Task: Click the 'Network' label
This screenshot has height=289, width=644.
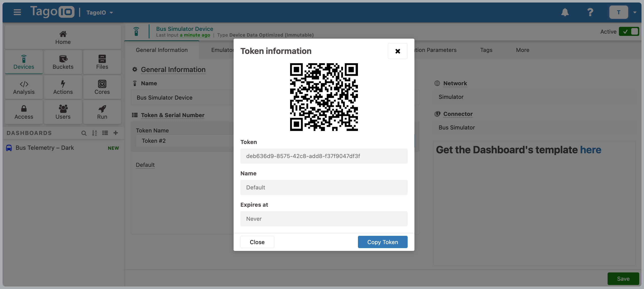Action: (455, 83)
